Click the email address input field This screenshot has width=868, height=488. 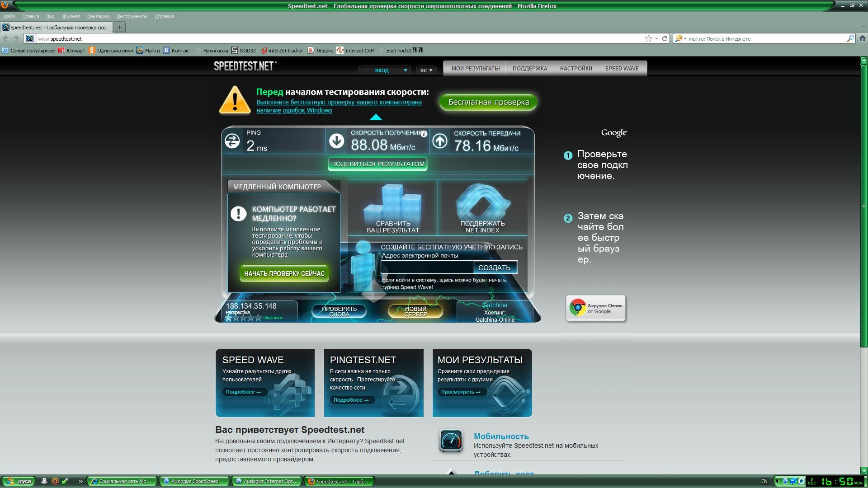pyautogui.click(x=427, y=267)
